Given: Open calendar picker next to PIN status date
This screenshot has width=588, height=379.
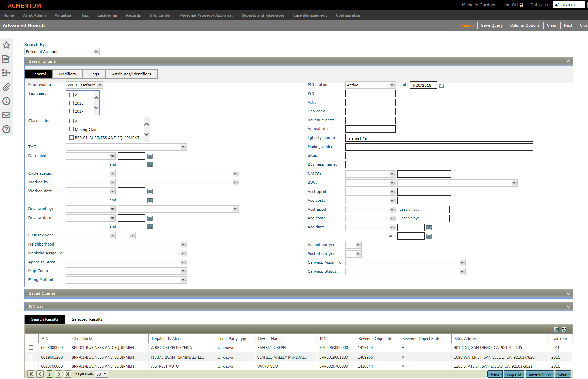Looking at the screenshot, I should point(442,85).
